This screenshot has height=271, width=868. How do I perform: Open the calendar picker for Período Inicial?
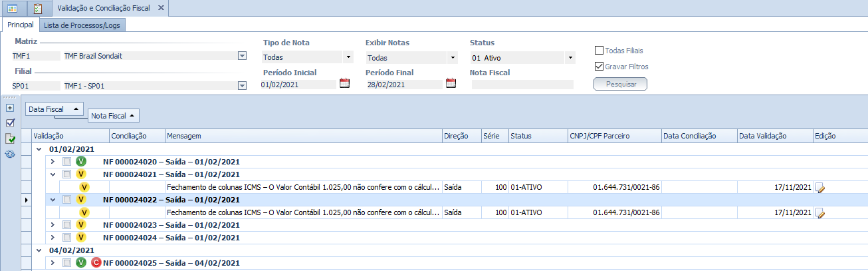(x=344, y=84)
